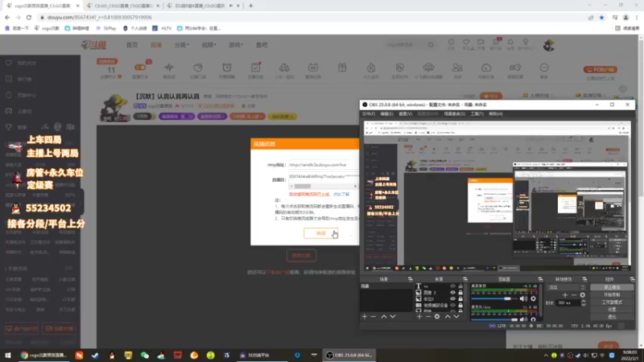
Task: Expand the 视频 dropdown in Douyu nav
Action: 208,45
